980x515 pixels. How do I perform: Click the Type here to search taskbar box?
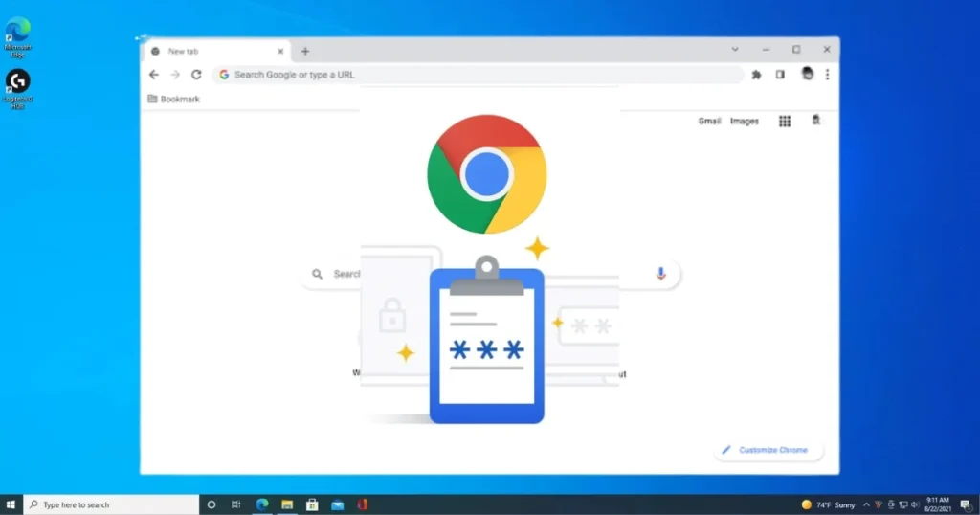tap(111, 504)
